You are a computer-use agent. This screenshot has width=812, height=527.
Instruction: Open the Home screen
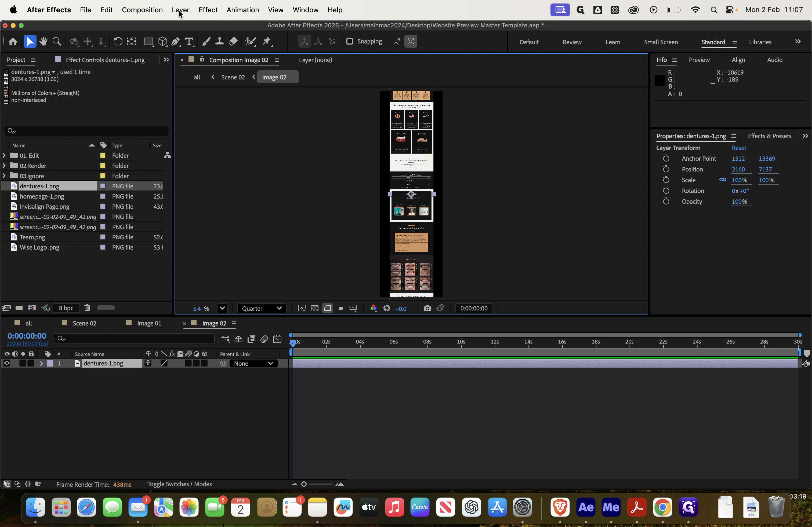(13, 42)
